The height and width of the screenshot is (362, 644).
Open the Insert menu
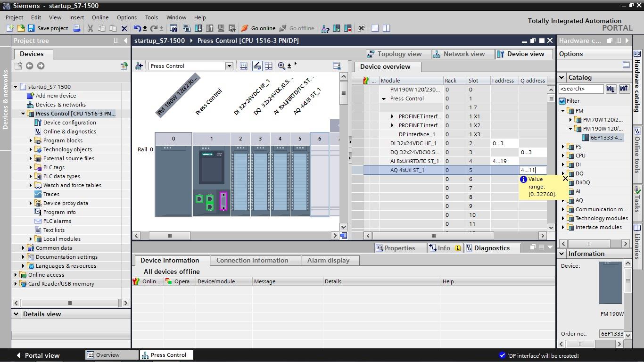tap(76, 17)
